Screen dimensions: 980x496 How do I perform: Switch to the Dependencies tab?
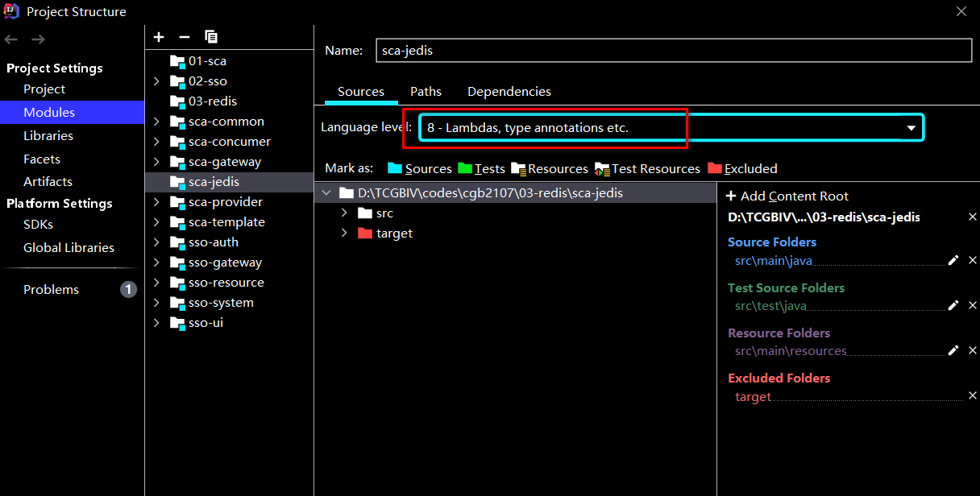click(509, 92)
